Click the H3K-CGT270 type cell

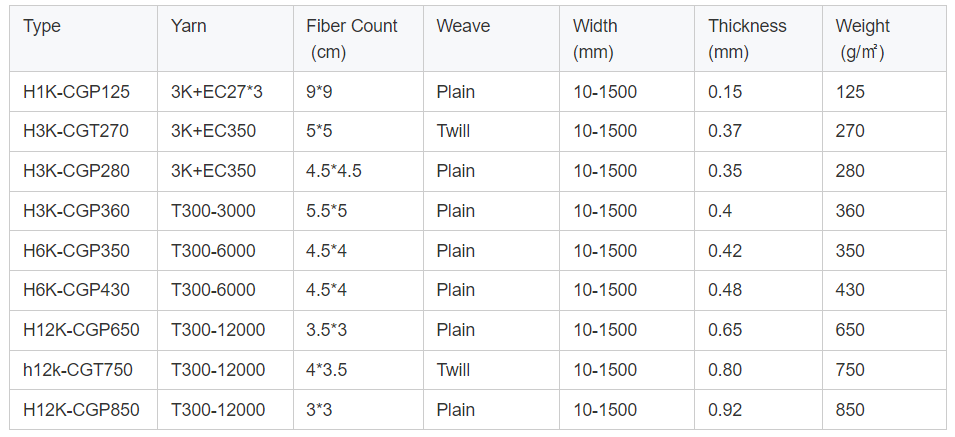click(76, 131)
